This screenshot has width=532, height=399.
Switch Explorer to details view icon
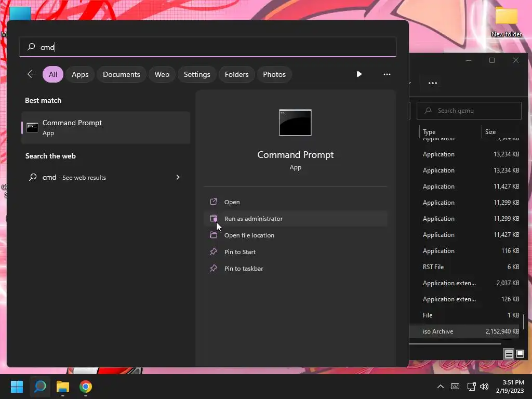click(x=509, y=354)
